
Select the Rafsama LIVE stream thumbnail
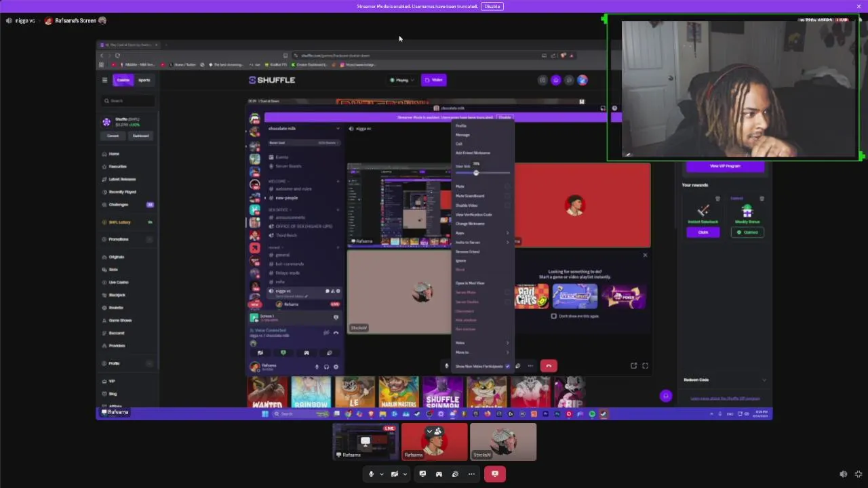coord(365,441)
